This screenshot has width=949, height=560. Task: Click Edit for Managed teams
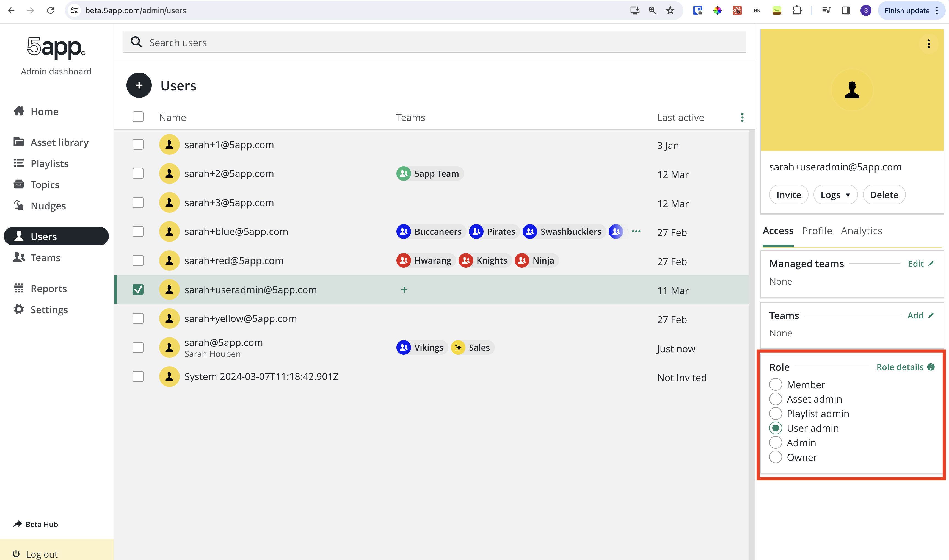(921, 264)
